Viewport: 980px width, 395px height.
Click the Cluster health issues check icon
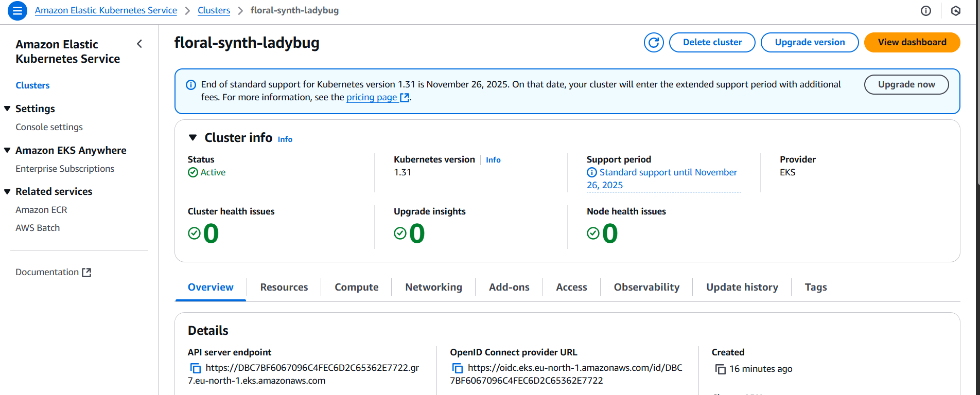[x=194, y=234]
